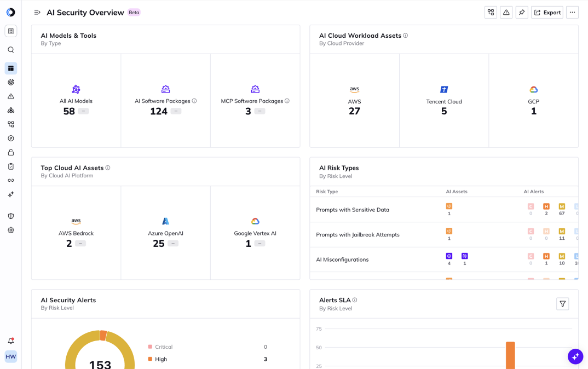Click the purple asset icon with count 4
588x369 pixels.
click(x=449, y=256)
